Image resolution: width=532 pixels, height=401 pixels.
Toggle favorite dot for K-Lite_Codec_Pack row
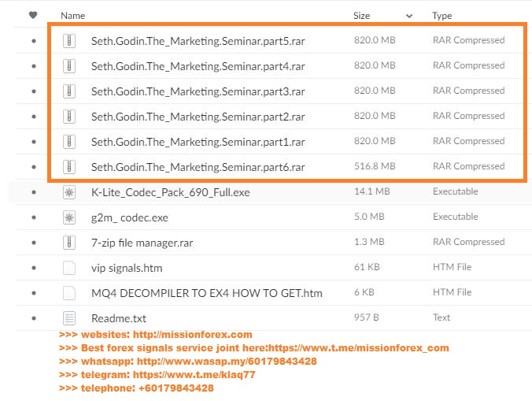click(x=34, y=192)
